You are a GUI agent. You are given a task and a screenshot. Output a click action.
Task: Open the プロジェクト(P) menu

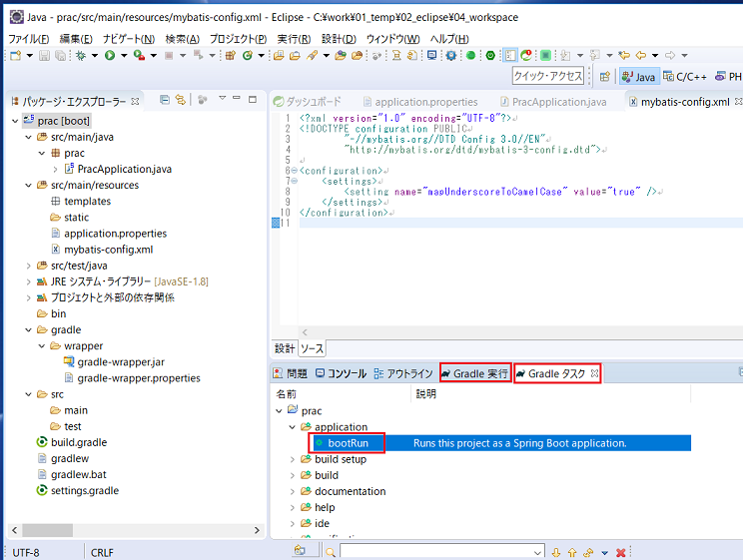(239, 39)
